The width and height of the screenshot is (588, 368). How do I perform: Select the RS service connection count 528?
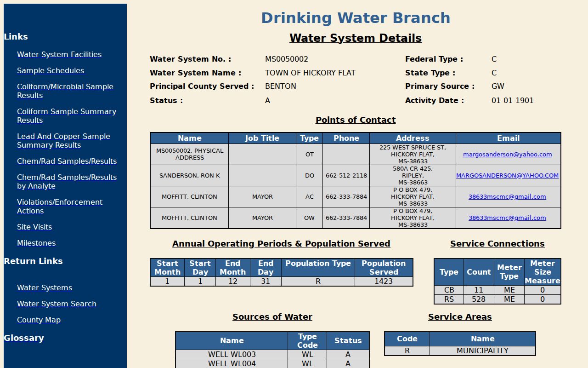tap(479, 299)
